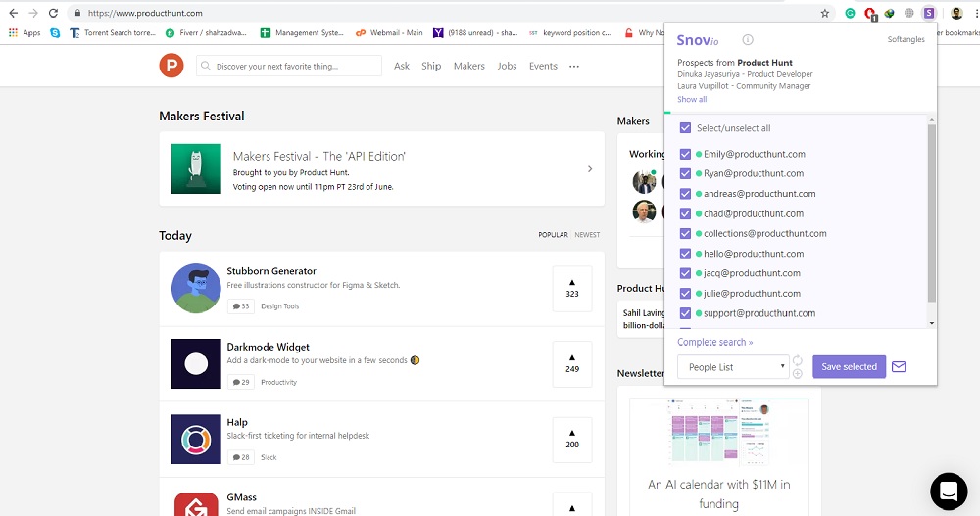Click the envelope email icon beside Save selected
This screenshot has width=980, height=516.
(899, 367)
